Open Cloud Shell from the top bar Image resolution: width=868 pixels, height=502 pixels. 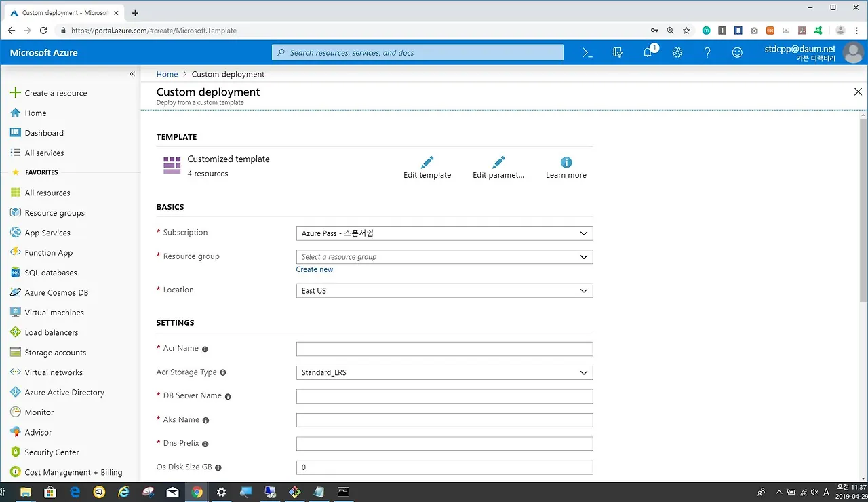tap(587, 52)
